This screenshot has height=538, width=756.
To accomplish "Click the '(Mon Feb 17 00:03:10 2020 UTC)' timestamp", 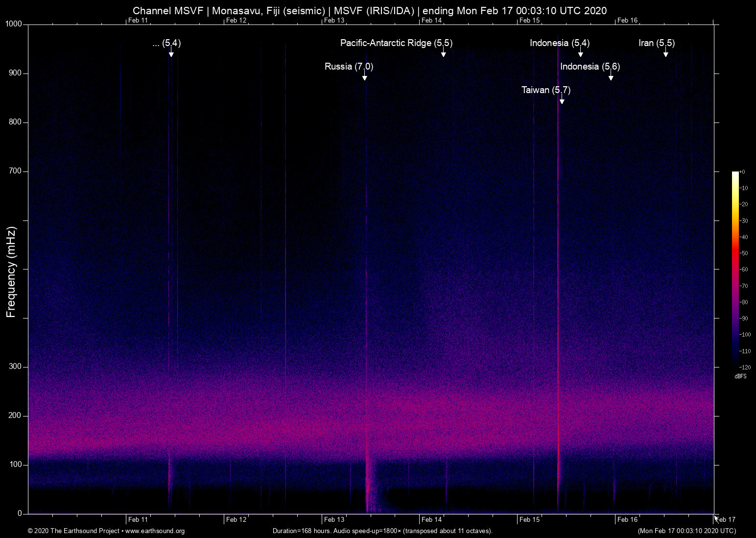I will tap(687, 531).
